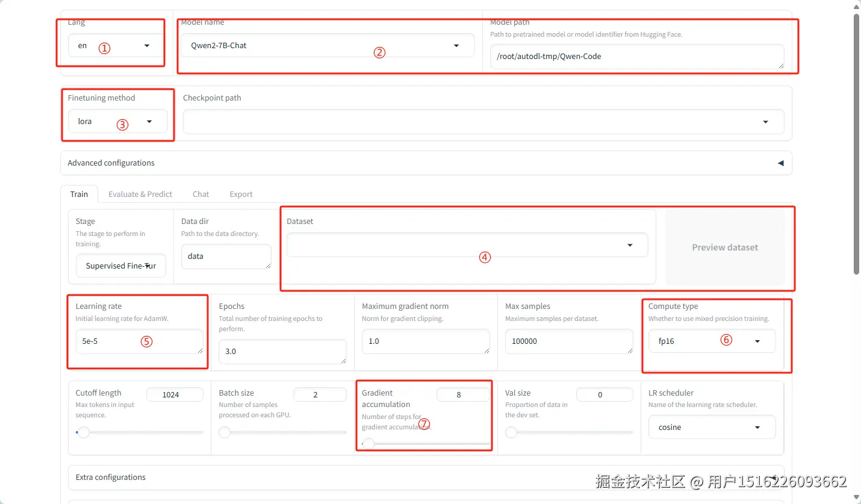This screenshot has height=504, width=861.
Task: Click the Batch size slider handle
Action: [x=225, y=432]
